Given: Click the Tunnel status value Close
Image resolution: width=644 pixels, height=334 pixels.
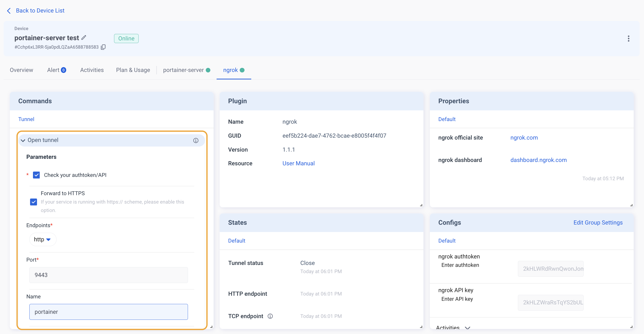Looking at the screenshot, I should [x=307, y=263].
